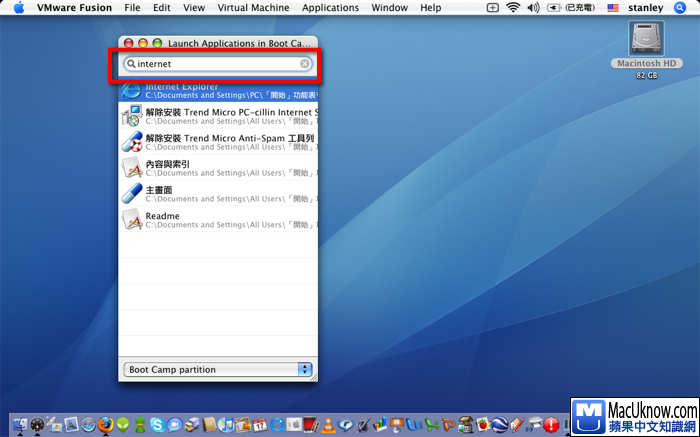Open the Macintosh HD drive icon

pos(646,40)
